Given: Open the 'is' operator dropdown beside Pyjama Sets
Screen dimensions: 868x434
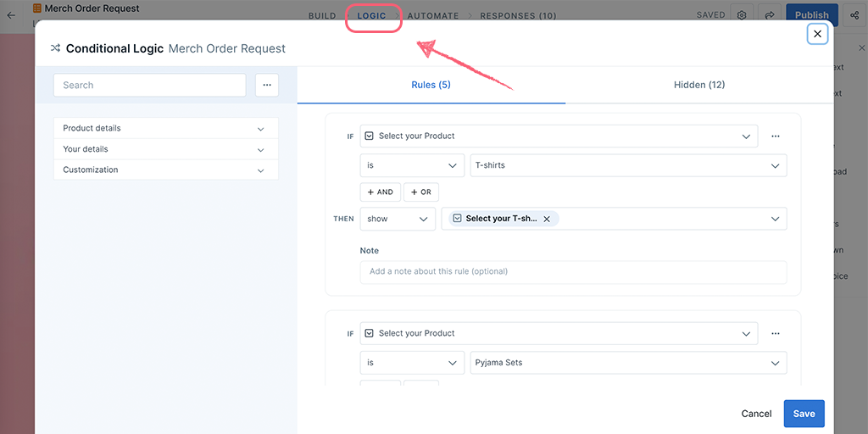Looking at the screenshot, I should coord(412,363).
